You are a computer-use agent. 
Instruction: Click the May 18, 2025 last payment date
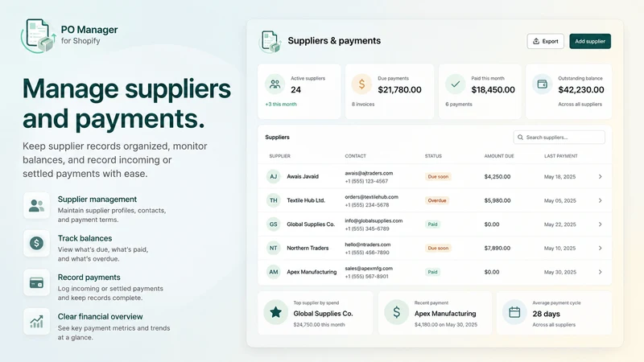(559, 177)
